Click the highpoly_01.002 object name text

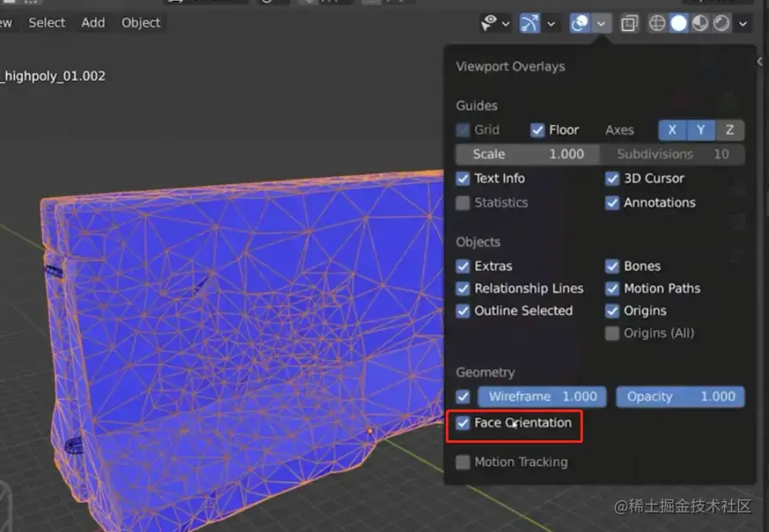[x=53, y=76]
